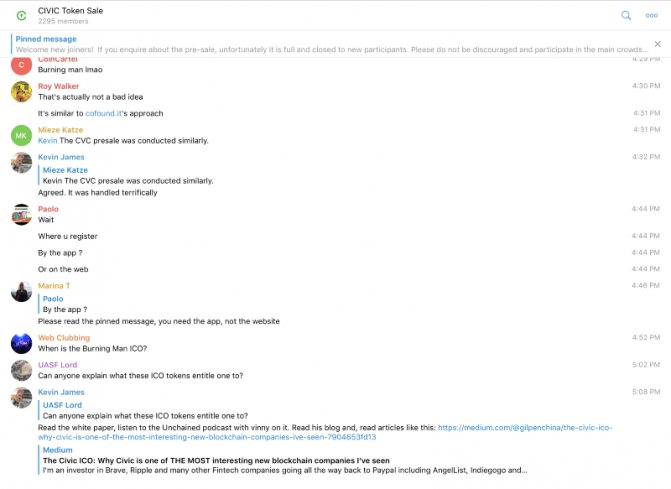The height and width of the screenshot is (489, 671).
Task: Click the Kevin mention in Mieze's message
Action: click(x=47, y=141)
